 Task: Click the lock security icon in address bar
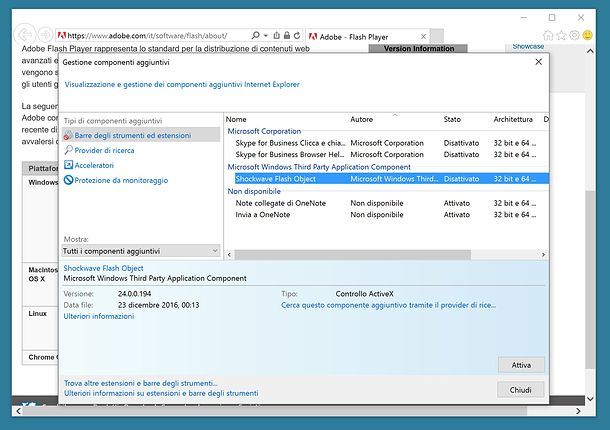coord(287,35)
